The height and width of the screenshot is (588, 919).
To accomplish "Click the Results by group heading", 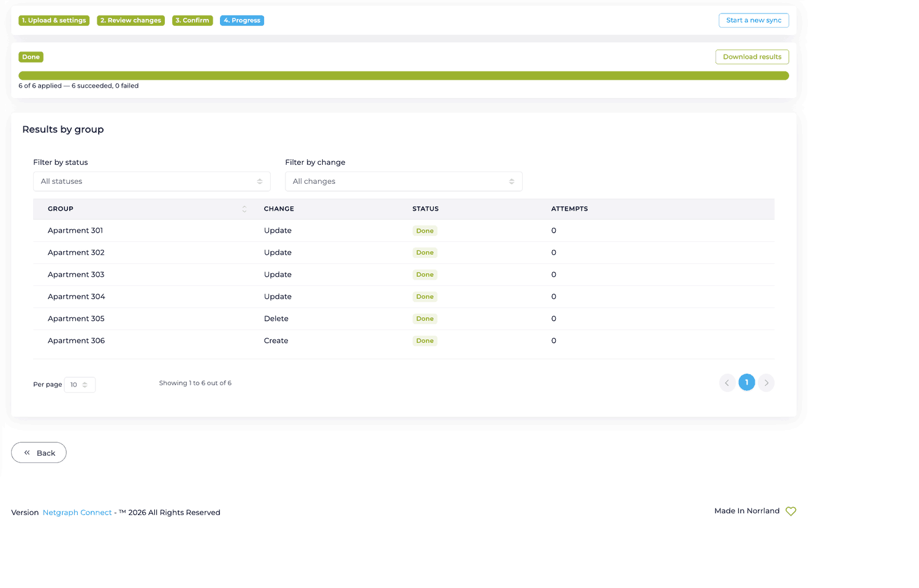I will [x=63, y=130].
